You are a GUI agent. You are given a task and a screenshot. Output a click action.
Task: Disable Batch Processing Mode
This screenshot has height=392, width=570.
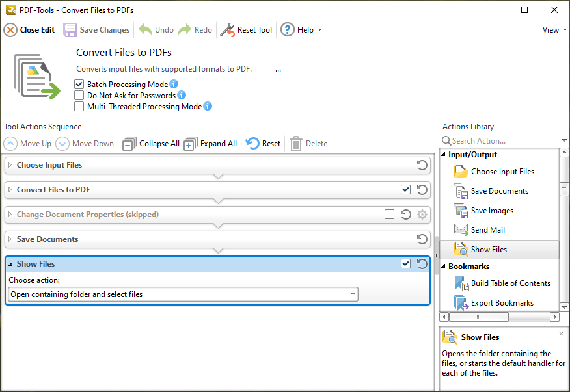tap(79, 84)
